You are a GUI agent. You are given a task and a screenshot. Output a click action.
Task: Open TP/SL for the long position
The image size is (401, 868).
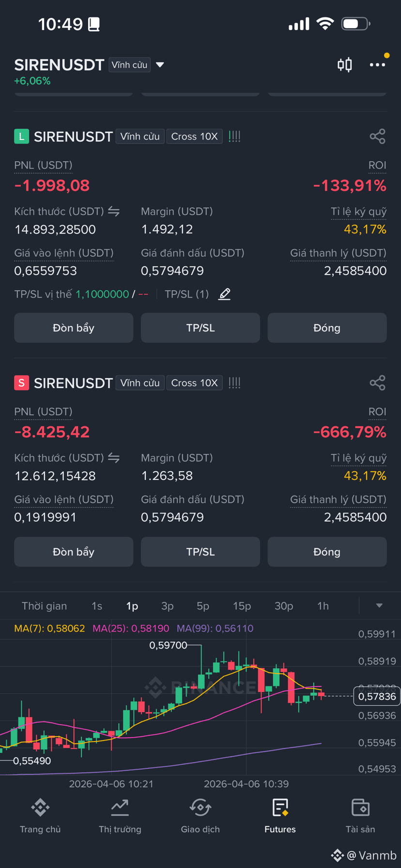(x=200, y=328)
